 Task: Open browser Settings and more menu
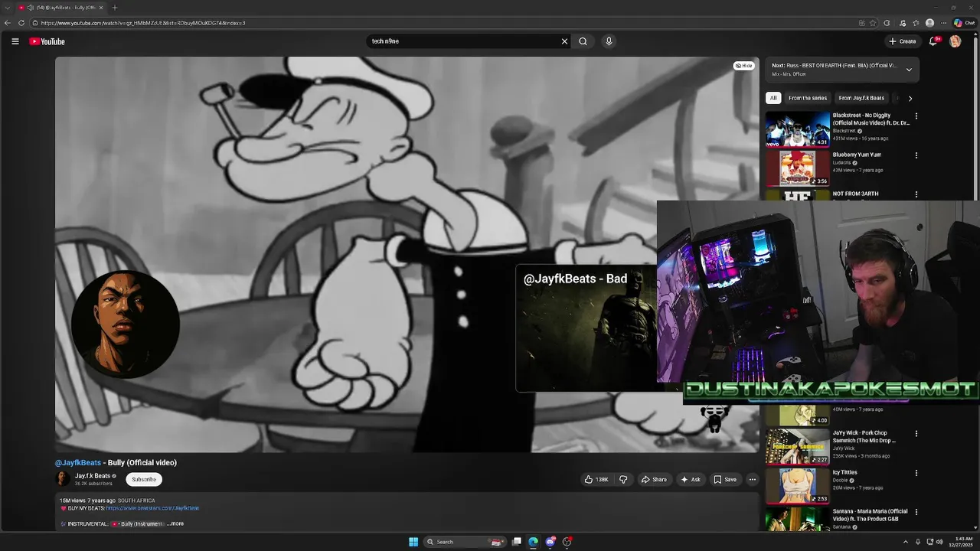click(943, 23)
